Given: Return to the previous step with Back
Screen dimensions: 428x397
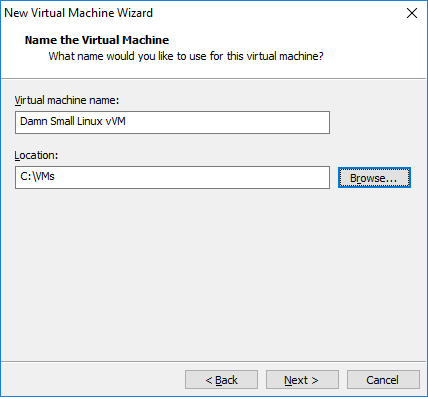Looking at the screenshot, I should pos(221,380).
